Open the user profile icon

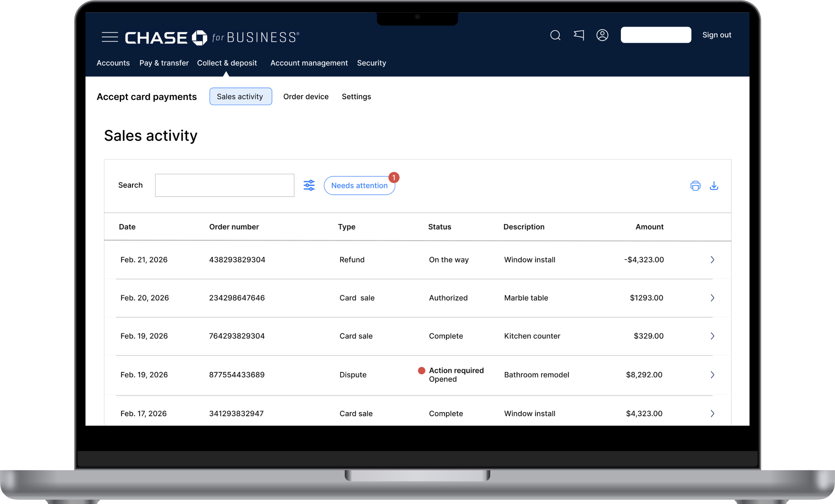pyautogui.click(x=602, y=35)
